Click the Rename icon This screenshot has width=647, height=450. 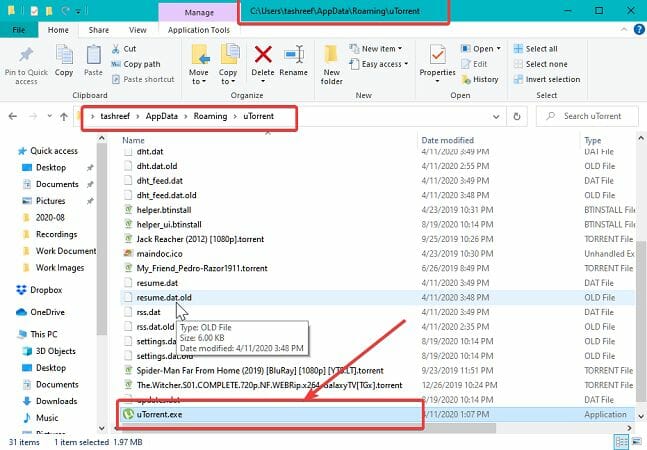(x=294, y=55)
